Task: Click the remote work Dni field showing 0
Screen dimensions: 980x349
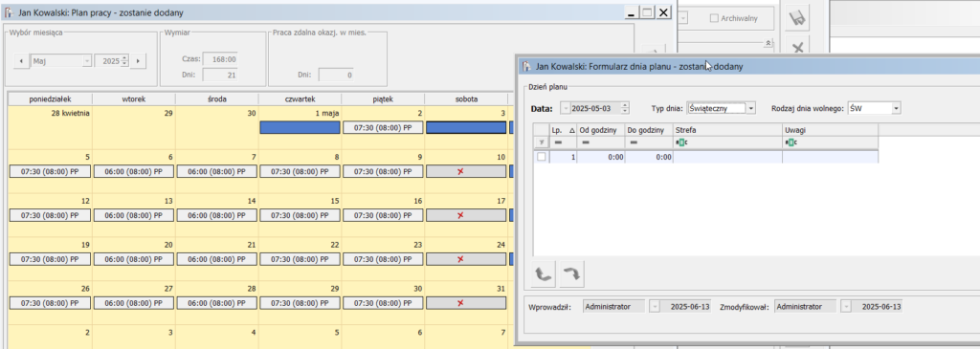Action: (336, 75)
